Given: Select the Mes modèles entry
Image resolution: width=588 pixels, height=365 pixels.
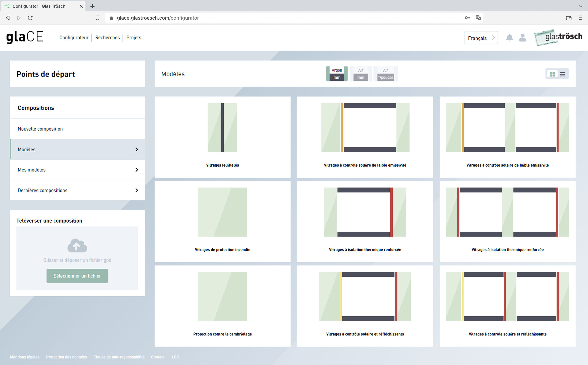Looking at the screenshot, I should [77, 170].
